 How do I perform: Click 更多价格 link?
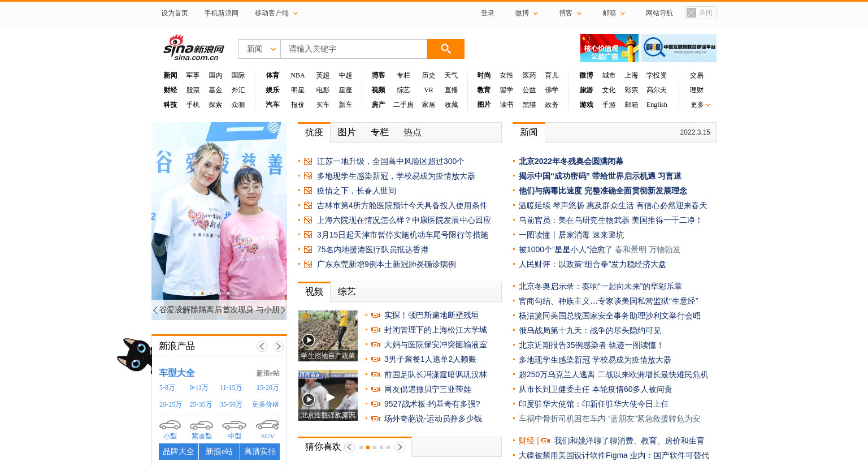266,404
